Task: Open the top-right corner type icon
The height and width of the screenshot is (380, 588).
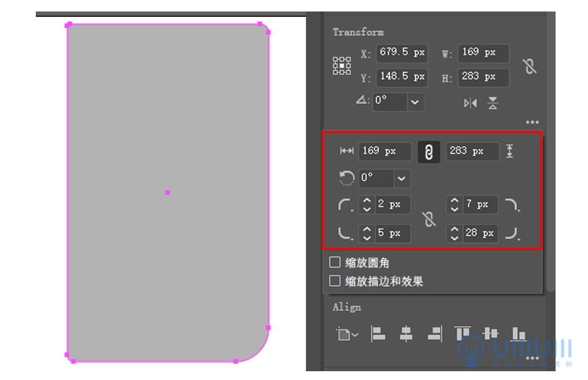Action: pos(512,205)
